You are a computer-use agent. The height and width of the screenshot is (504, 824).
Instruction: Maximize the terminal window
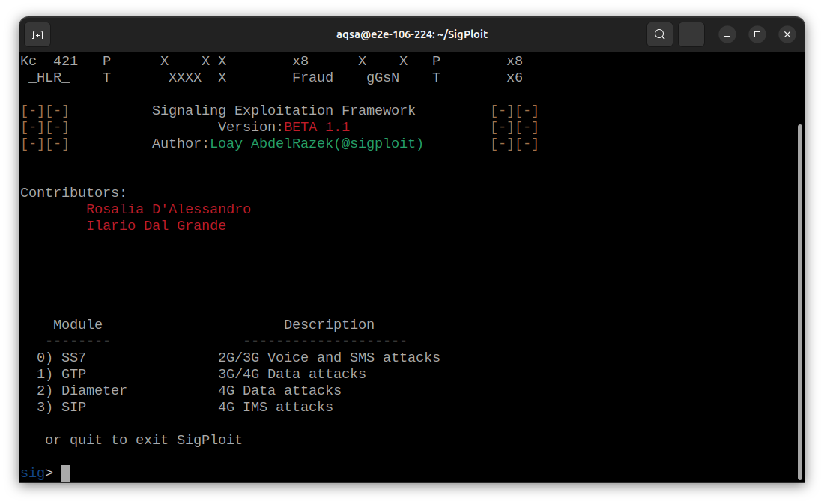pyautogui.click(x=757, y=34)
